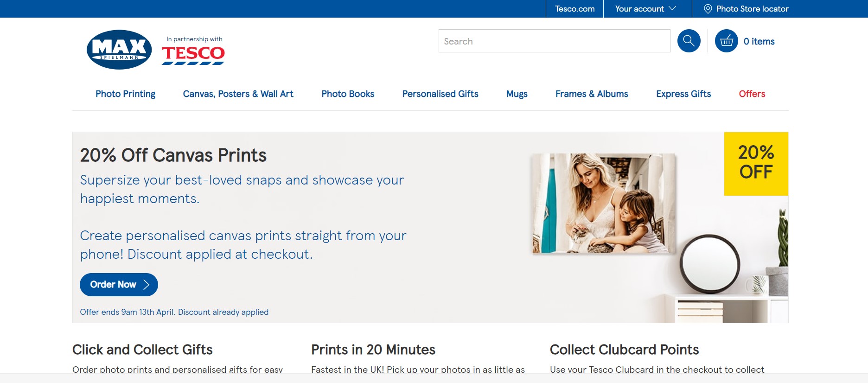
Task: Open the Mugs menu
Action: tap(517, 94)
